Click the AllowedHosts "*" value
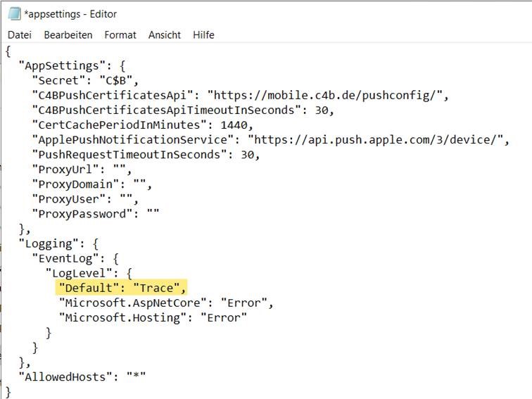The width and height of the screenshot is (532, 399). (x=136, y=376)
